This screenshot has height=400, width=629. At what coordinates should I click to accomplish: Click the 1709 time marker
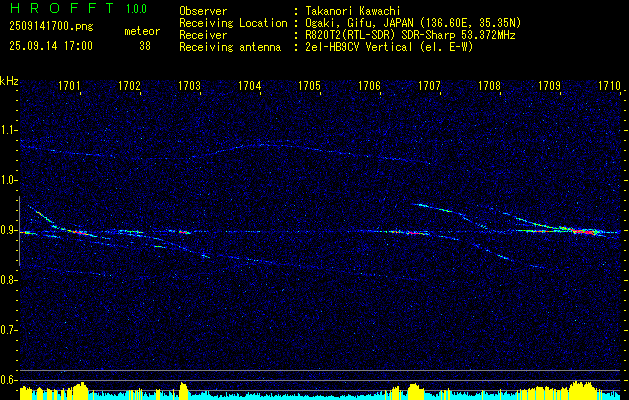[x=549, y=85]
